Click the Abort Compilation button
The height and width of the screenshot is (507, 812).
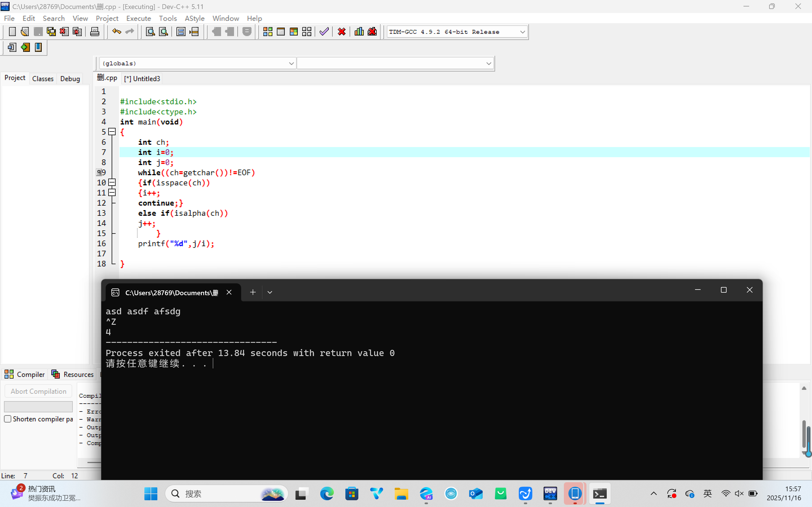[38, 391]
